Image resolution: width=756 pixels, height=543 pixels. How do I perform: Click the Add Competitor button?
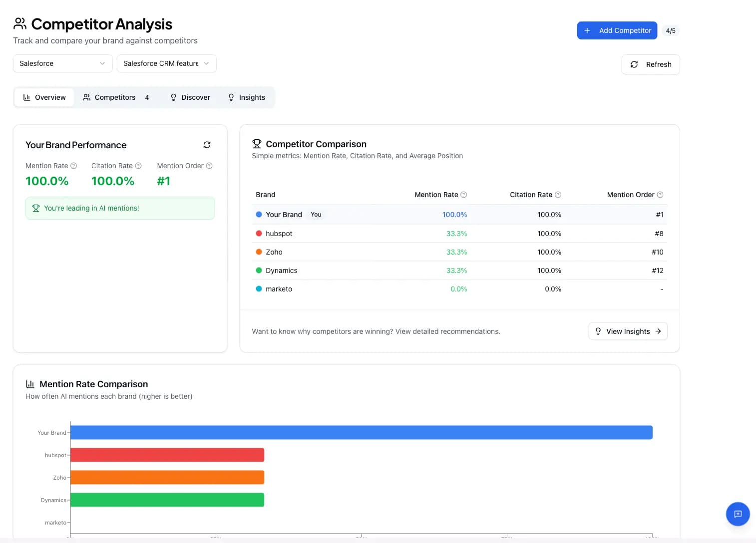617,30
